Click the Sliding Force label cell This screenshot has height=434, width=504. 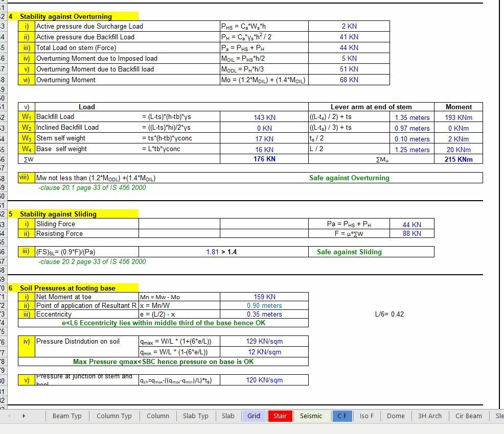coord(87,224)
